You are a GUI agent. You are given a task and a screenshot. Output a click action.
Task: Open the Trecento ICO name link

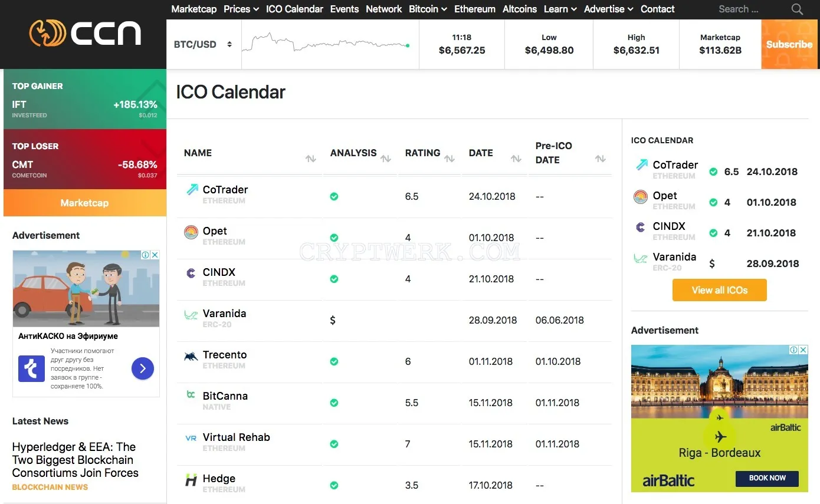(225, 355)
